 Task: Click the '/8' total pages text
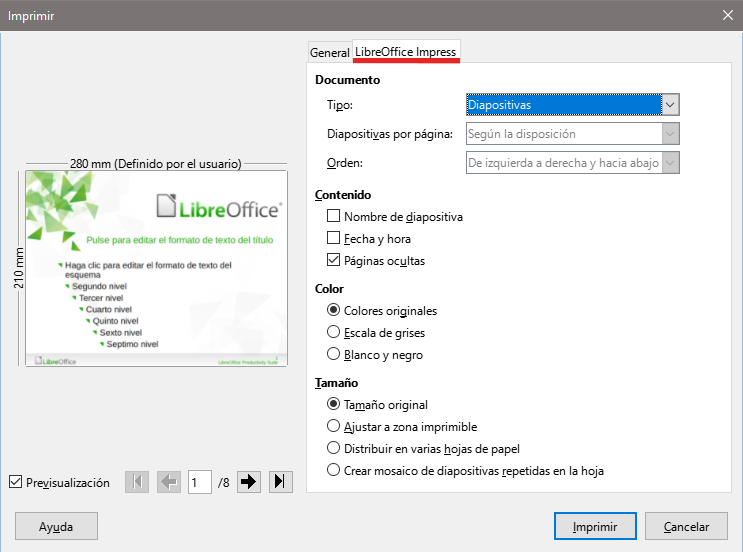point(224,482)
